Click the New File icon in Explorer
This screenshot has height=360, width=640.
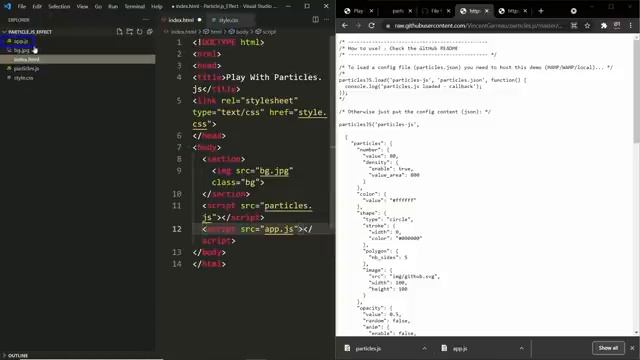point(119,31)
